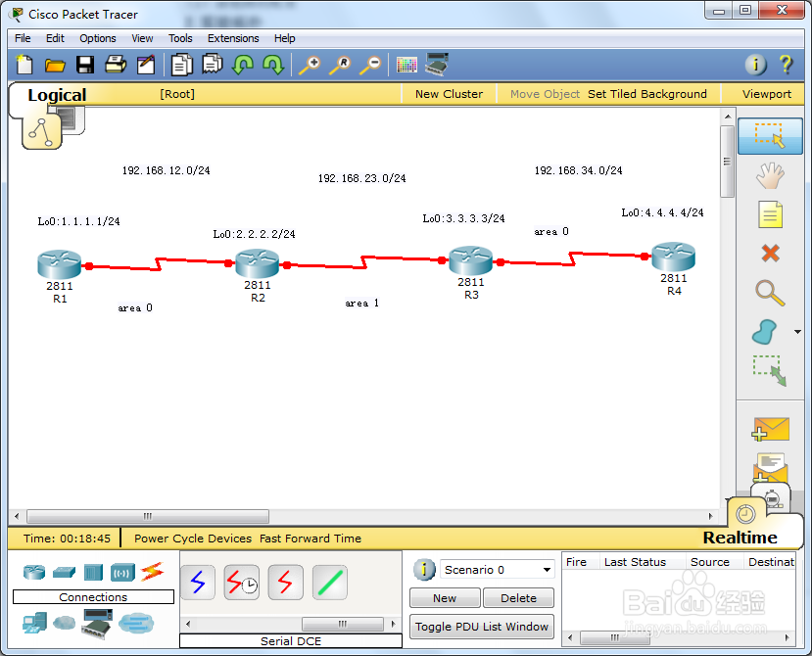The width and height of the screenshot is (812, 656).
Task: Click the Delete scenario button
Action: tap(518, 598)
